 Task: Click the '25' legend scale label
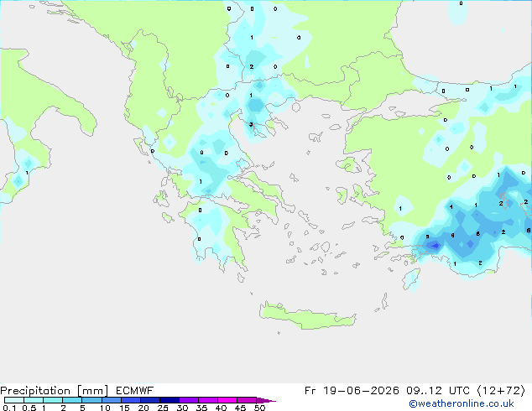(163, 408)
